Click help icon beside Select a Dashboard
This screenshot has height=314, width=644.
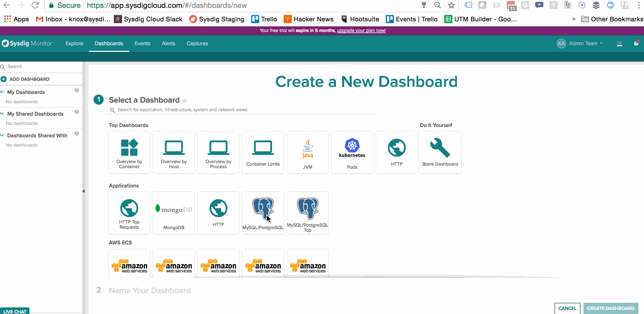pos(185,101)
